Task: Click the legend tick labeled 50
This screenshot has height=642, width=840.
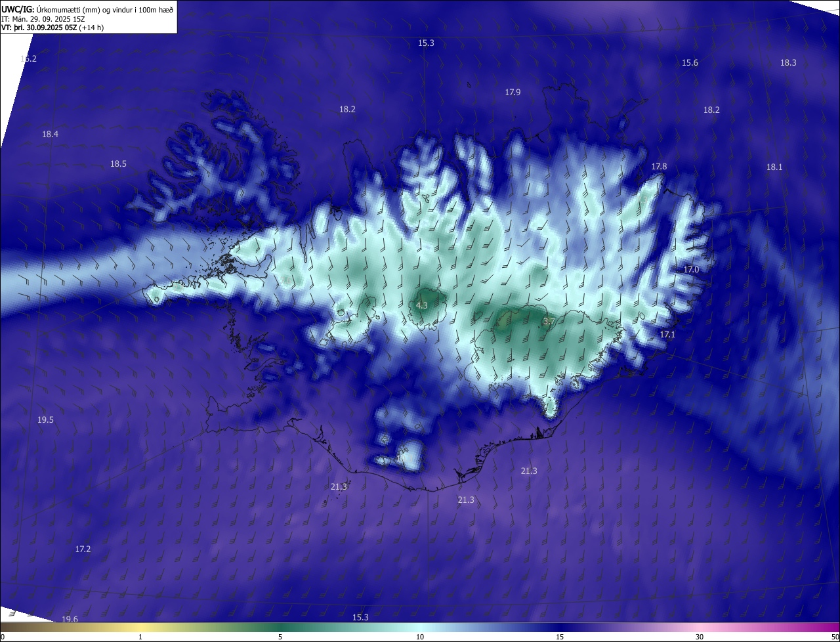Action: 835,637
